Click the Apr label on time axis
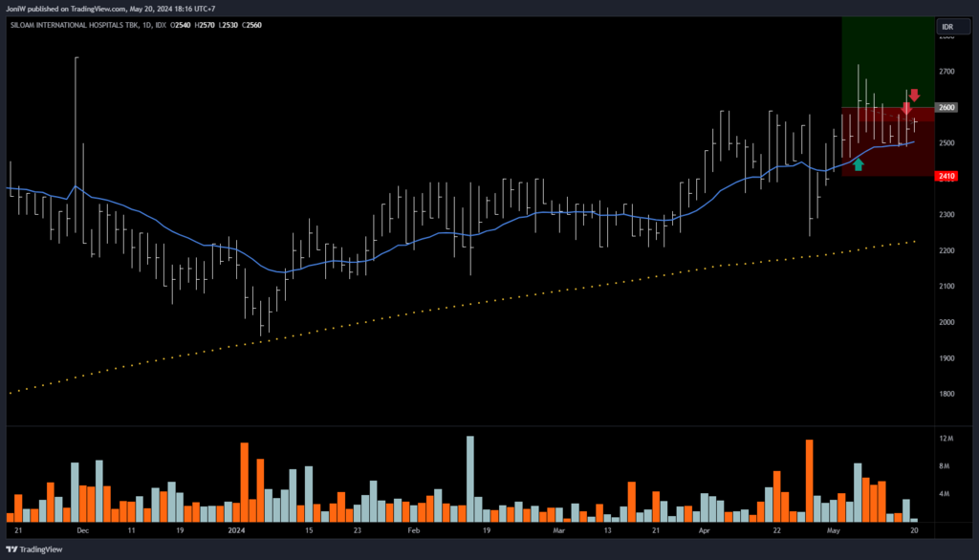The width and height of the screenshot is (979, 560). click(x=706, y=528)
